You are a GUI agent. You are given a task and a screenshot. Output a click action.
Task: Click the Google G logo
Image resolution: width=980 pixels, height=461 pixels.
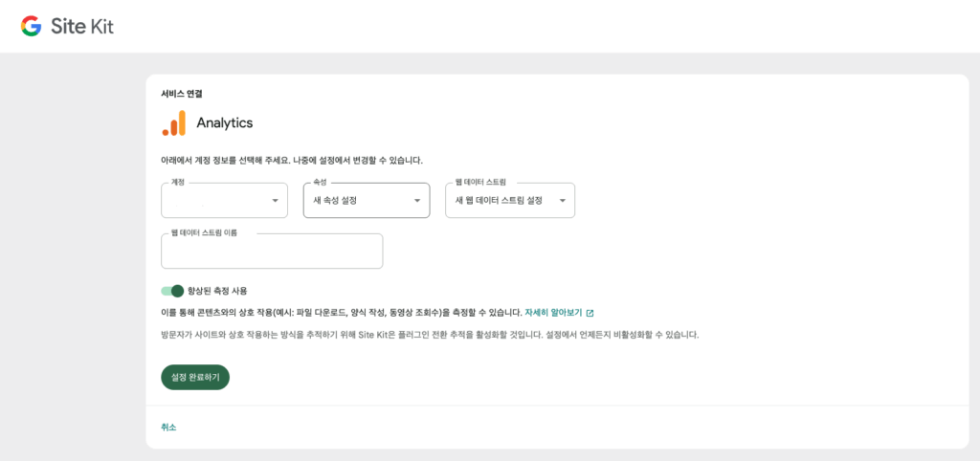point(31,27)
